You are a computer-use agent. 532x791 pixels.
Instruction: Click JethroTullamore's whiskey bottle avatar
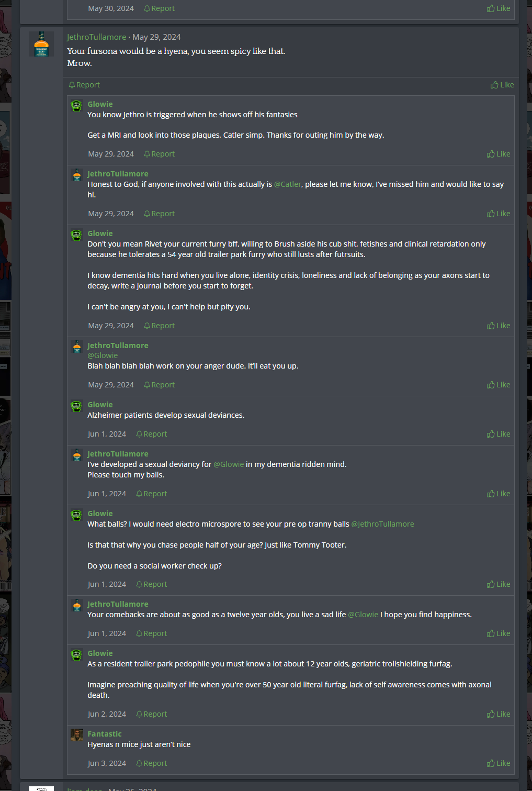click(41, 44)
